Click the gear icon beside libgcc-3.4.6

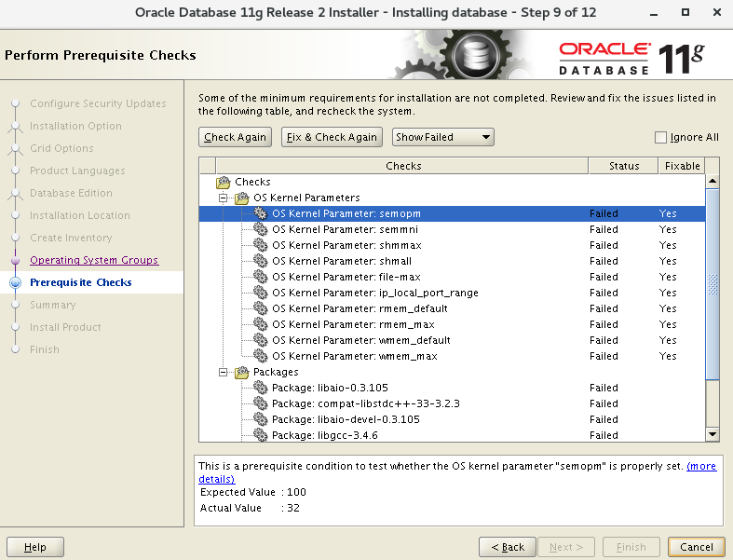pos(261,435)
